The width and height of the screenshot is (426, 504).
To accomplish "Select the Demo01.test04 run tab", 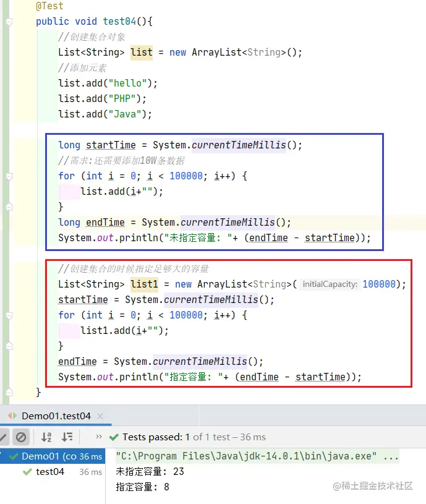I will tap(56, 416).
